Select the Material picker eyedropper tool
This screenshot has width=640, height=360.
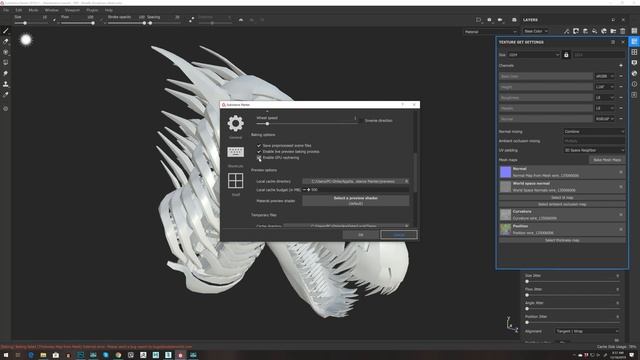point(5,95)
